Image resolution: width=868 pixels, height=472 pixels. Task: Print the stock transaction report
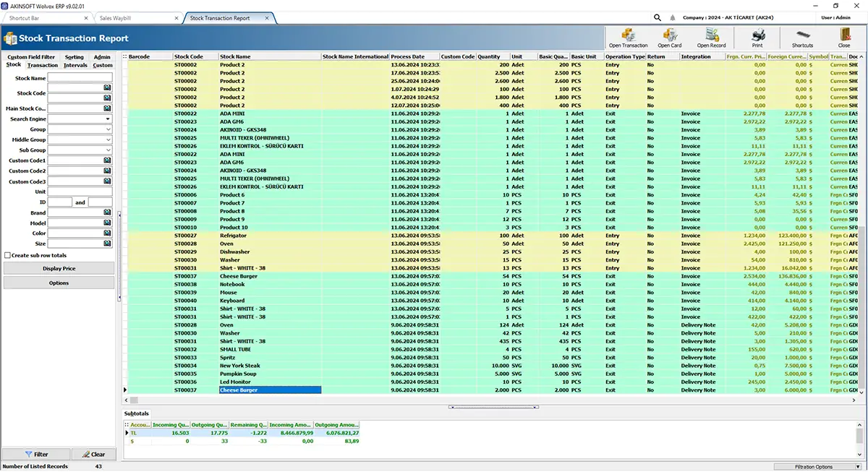point(757,38)
